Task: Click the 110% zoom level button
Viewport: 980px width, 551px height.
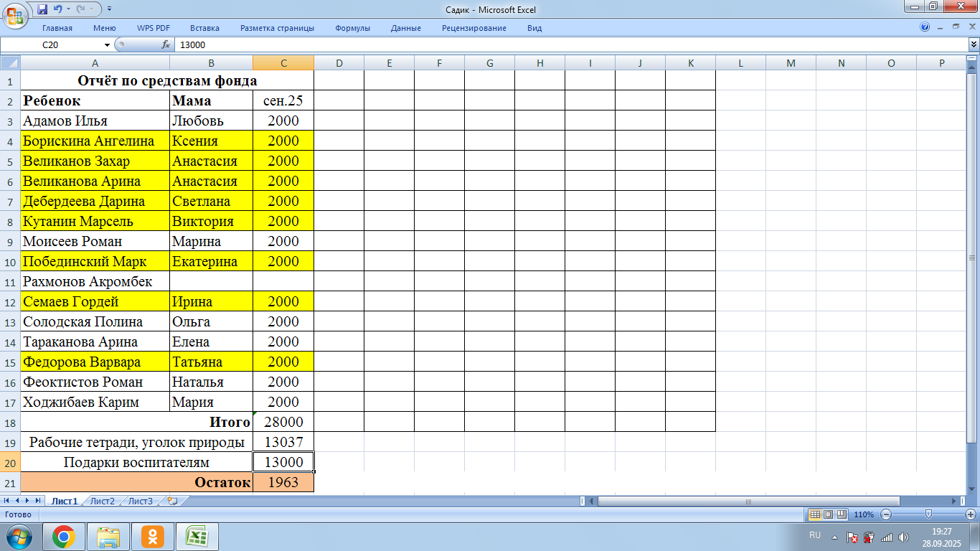Action: (x=864, y=514)
